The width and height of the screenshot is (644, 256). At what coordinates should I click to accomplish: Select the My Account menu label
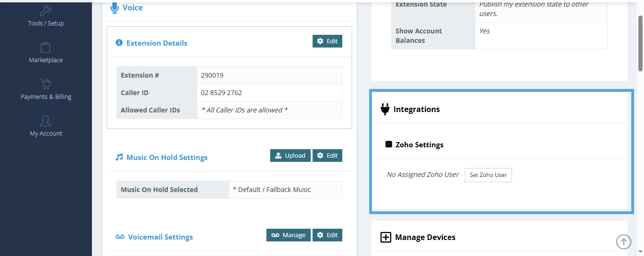point(46,134)
